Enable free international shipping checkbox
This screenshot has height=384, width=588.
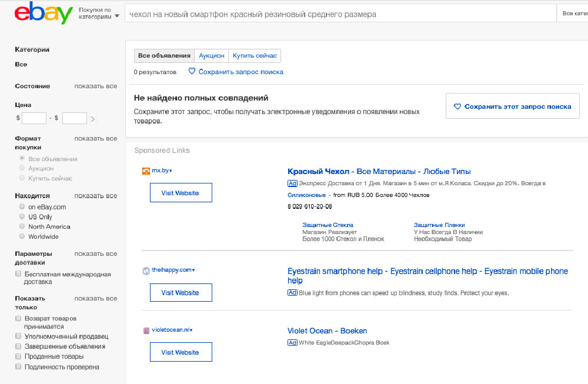pos(19,274)
